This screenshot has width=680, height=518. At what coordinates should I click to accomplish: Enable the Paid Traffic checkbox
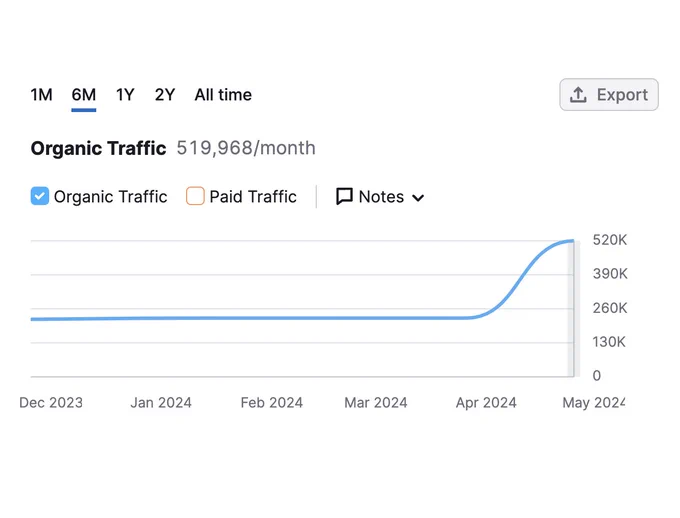pyautogui.click(x=195, y=196)
